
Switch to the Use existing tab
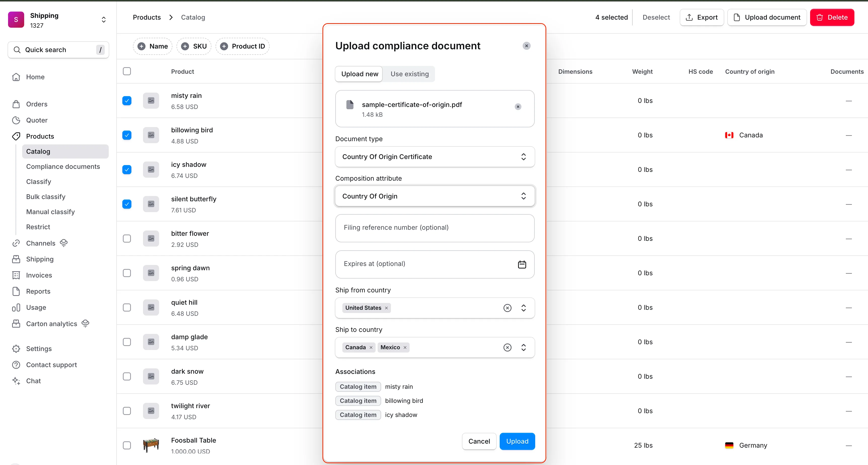[x=409, y=74]
